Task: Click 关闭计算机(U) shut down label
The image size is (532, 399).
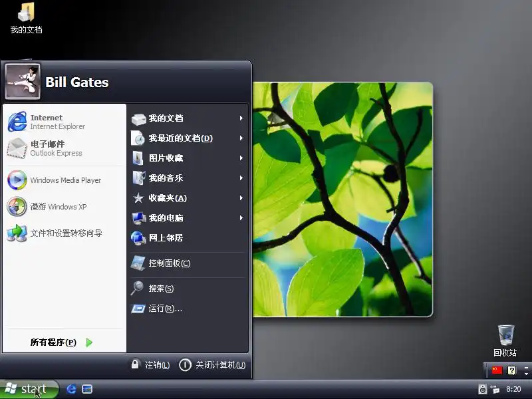Action: click(x=220, y=365)
